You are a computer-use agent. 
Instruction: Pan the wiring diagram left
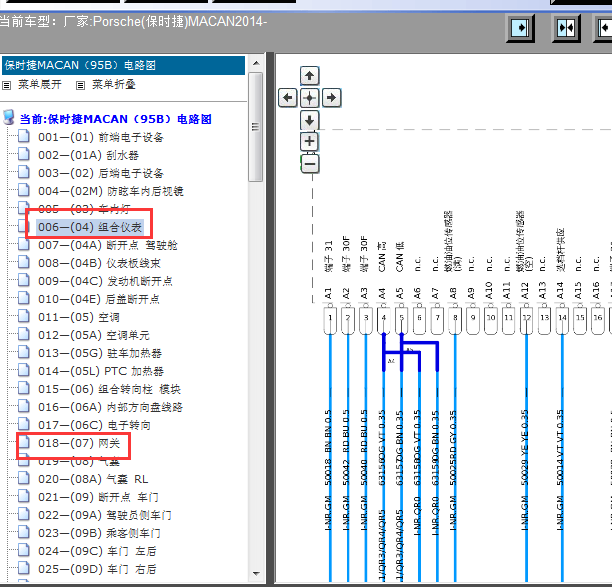(x=288, y=98)
